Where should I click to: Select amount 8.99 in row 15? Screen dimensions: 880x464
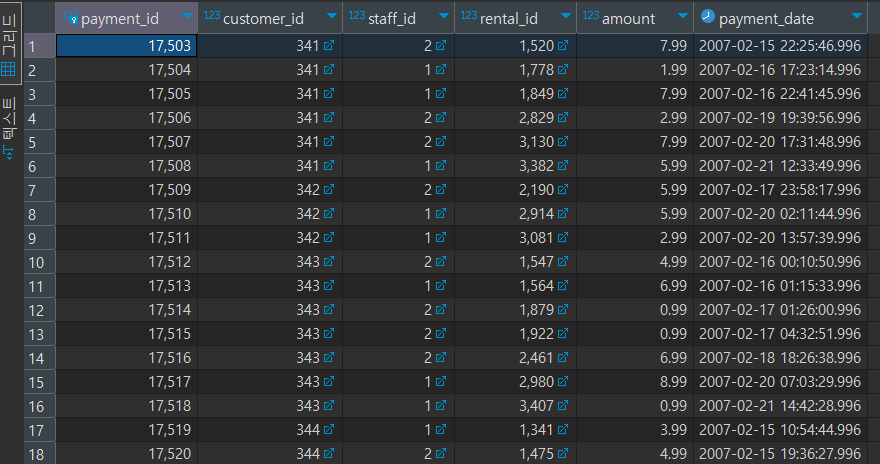(x=635, y=382)
